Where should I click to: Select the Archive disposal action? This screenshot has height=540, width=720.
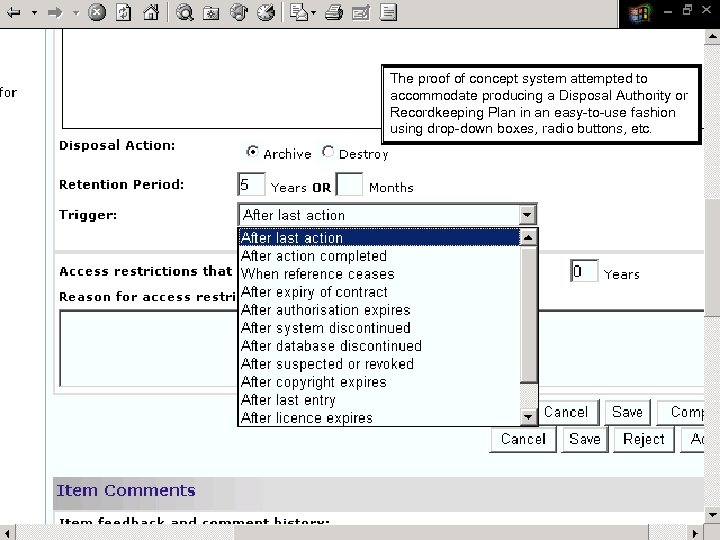(x=252, y=151)
